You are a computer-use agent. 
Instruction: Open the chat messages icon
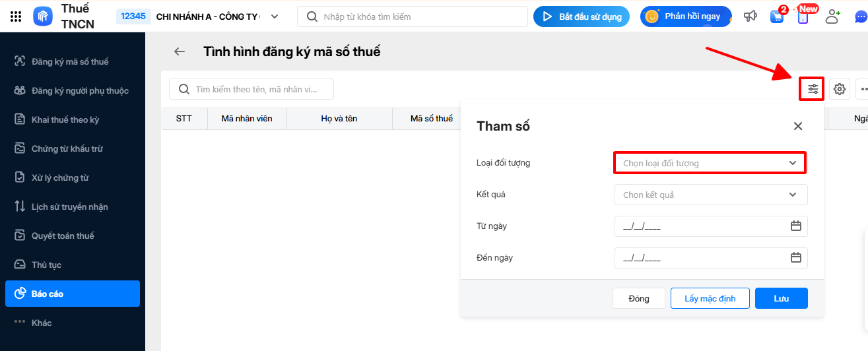[859, 16]
